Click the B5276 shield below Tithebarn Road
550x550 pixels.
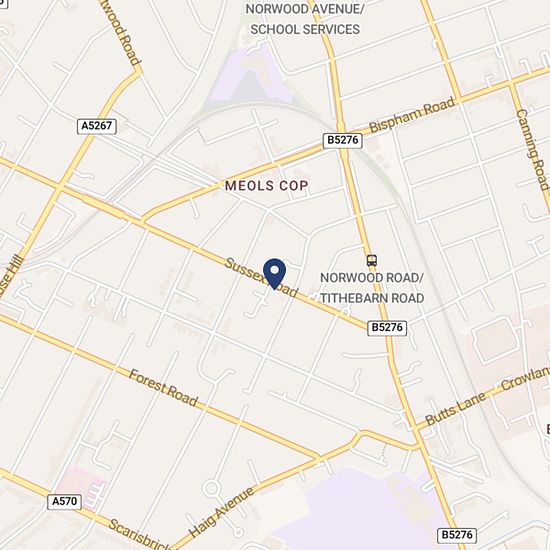pyautogui.click(x=387, y=328)
